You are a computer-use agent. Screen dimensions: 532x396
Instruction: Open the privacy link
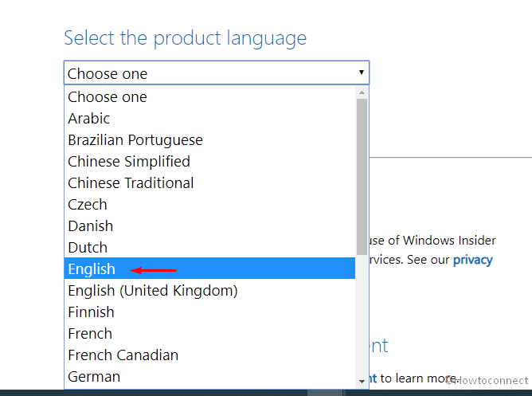pos(472,260)
